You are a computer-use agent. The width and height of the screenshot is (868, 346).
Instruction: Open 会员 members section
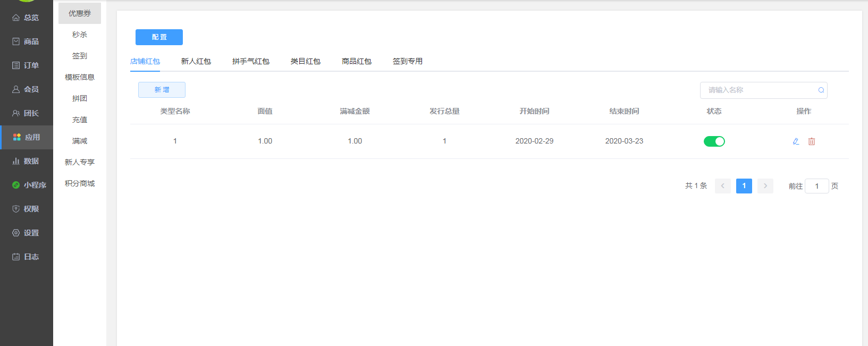point(26,89)
